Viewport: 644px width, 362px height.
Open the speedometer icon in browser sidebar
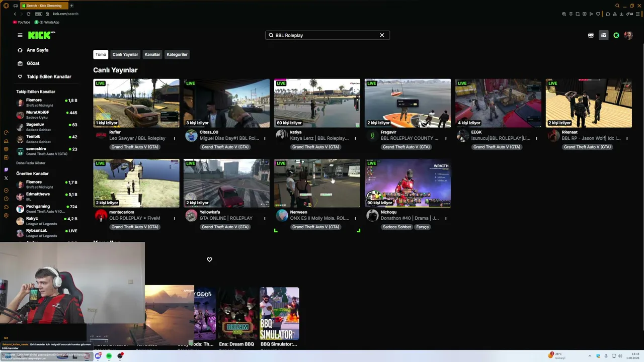tap(6, 133)
